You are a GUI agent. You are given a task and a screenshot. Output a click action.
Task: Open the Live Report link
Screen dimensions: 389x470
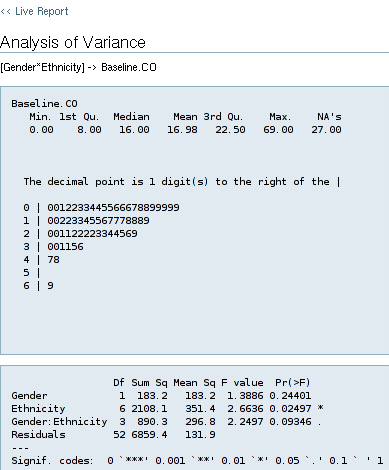pos(34,11)
